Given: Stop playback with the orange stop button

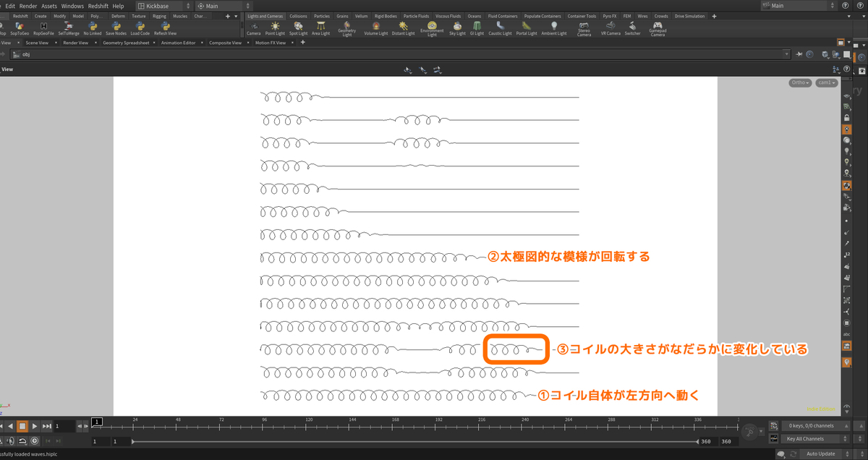Looking at the screenshot, I should coord(22,427).
